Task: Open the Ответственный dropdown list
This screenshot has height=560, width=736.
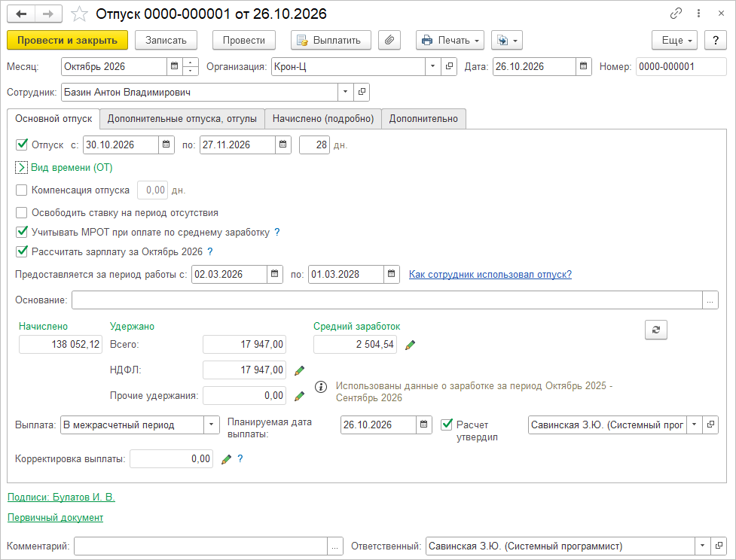Action: pyautogui.click(x=702, y=546)
